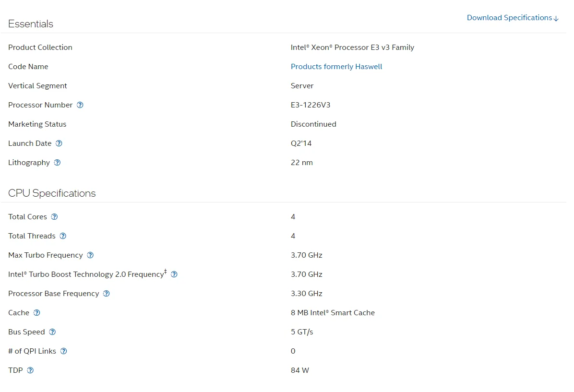This screenshot has width=574, height=392.
Task: Open Products formerly Haswell link
Action: coord(336,67)
